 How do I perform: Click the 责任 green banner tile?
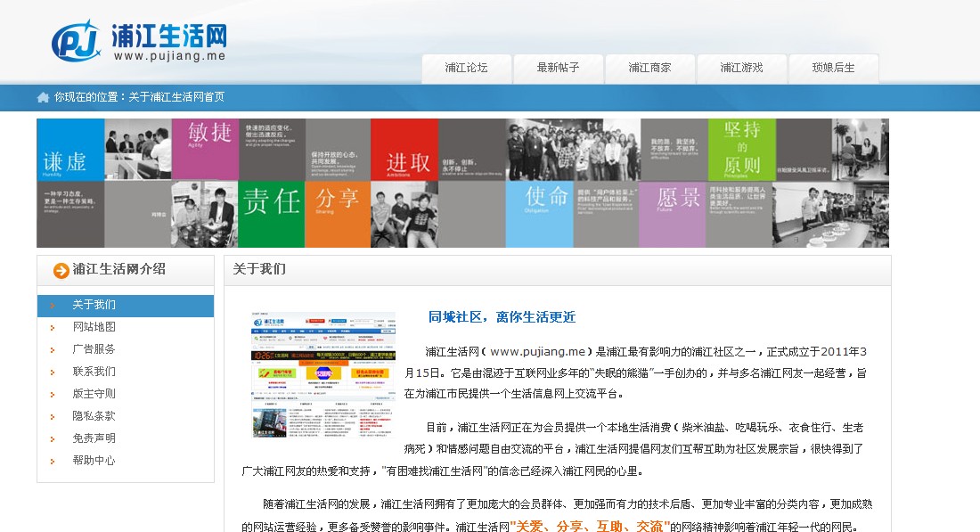tap(271, 215)
